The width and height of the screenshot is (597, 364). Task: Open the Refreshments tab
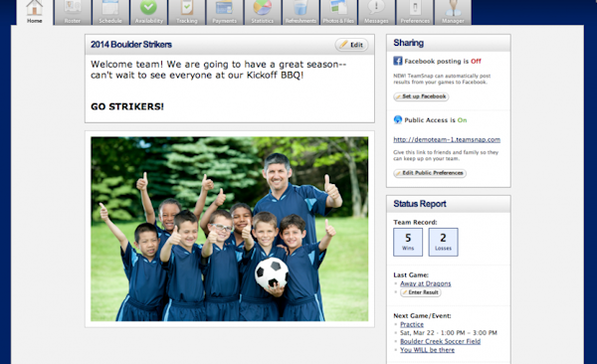(300, 12)
